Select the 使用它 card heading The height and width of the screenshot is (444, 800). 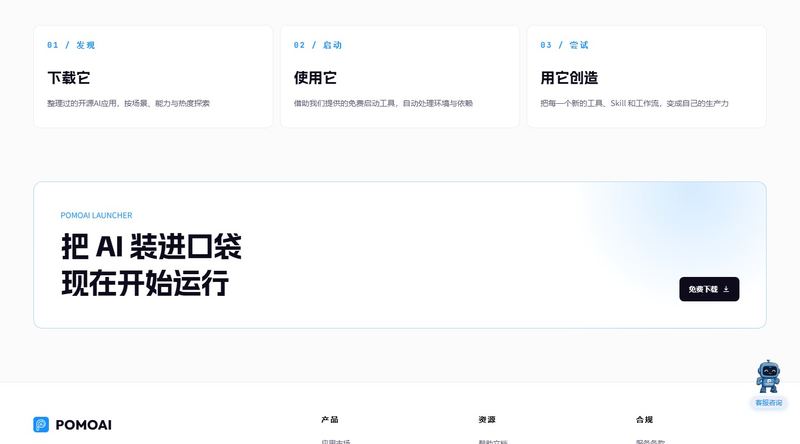315,78
